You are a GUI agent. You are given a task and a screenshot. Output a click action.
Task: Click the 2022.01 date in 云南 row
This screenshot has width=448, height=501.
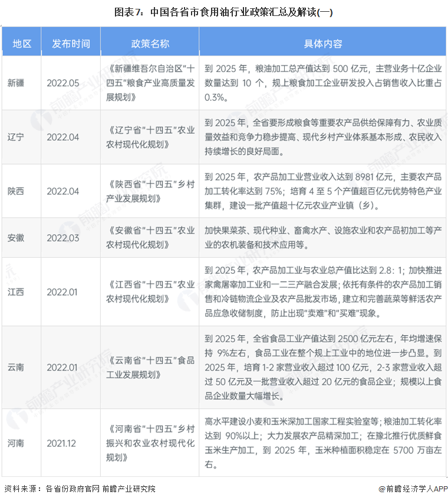pyautogui.click(x=62, y=367)
